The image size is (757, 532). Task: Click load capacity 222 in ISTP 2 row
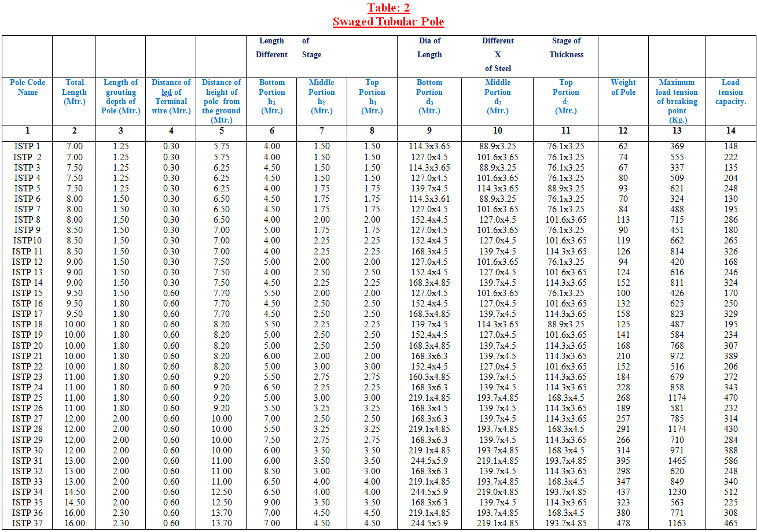point(731,157)
